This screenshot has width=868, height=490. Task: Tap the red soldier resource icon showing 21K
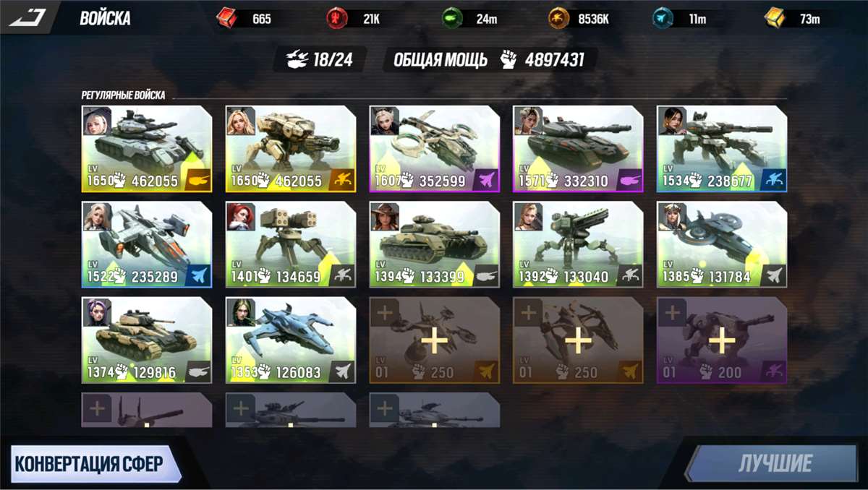point(336,18)
